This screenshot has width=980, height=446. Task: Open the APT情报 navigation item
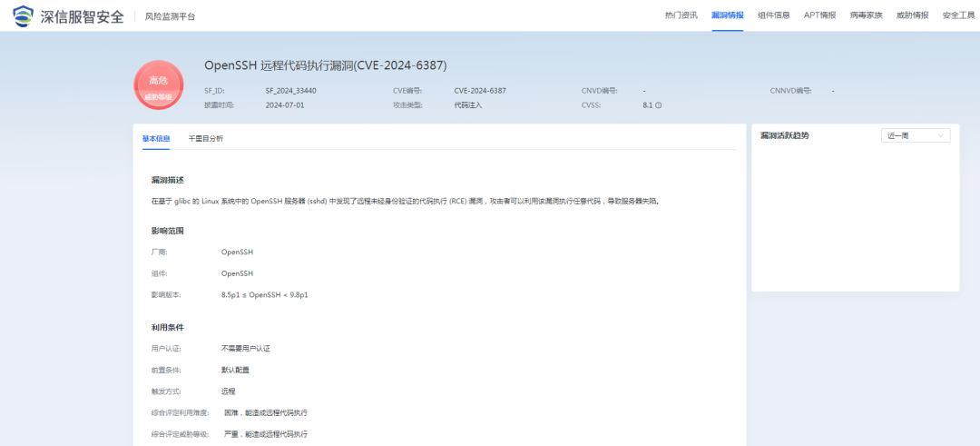click(x=819, y=15)
